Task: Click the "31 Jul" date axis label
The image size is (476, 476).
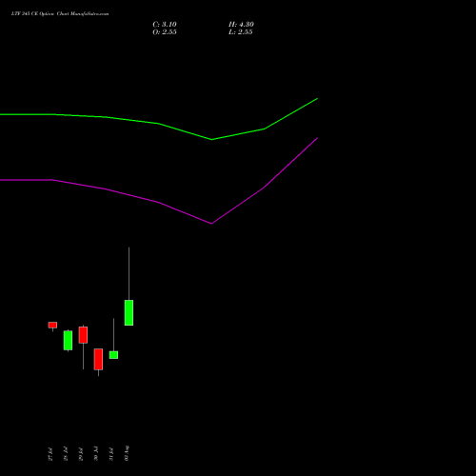Action: tap(111, 454)
